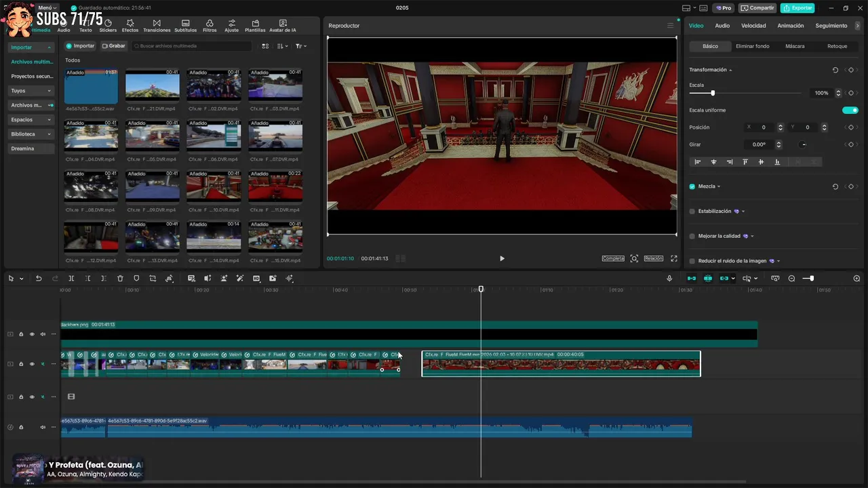868x488 pixels.
Task: Open the Ajuste panel
Action: pyautogui.click(x=232, y=26)
